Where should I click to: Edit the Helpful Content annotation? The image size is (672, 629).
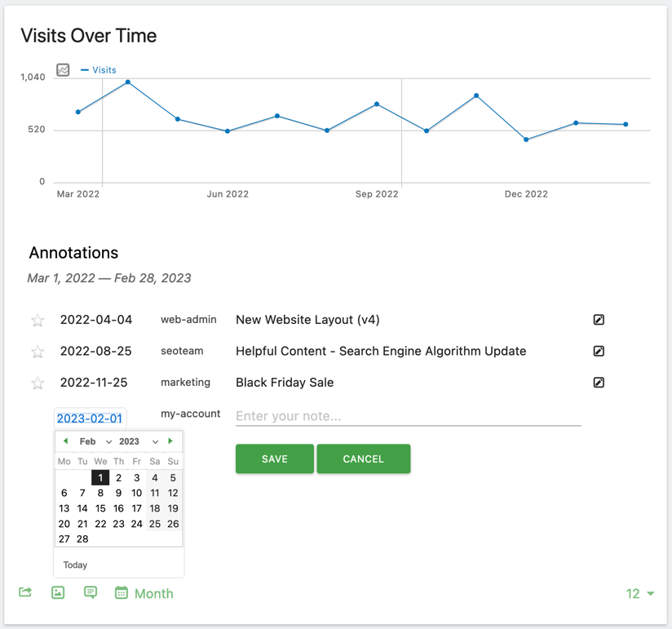599,351
